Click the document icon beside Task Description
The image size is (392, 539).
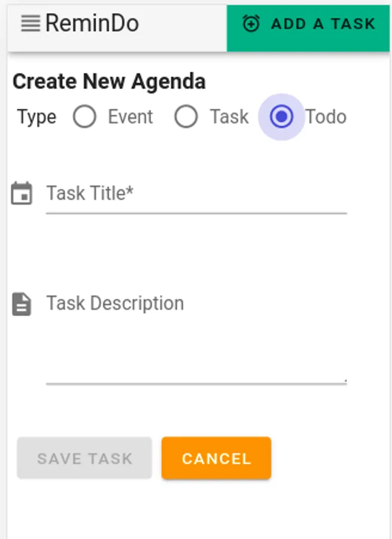22,304
